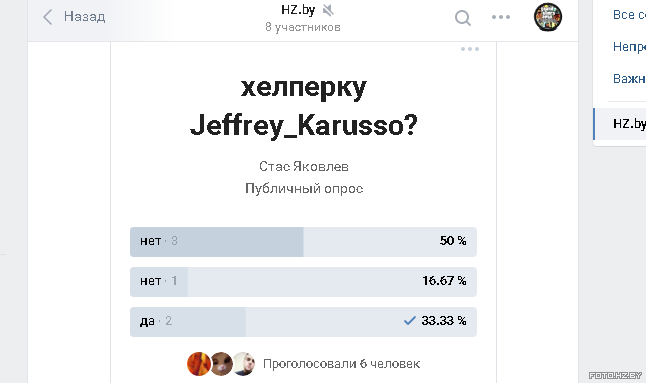646x383 pixels.
Task: Select the 'нет · 1' poll option
Action: (303, 282)
